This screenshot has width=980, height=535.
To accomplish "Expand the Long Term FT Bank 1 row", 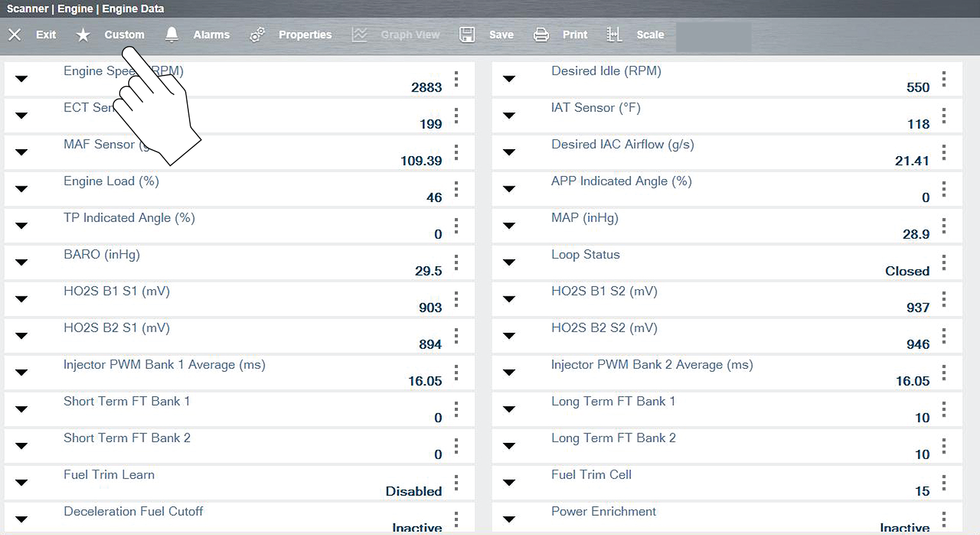I will tap(509, 409).
